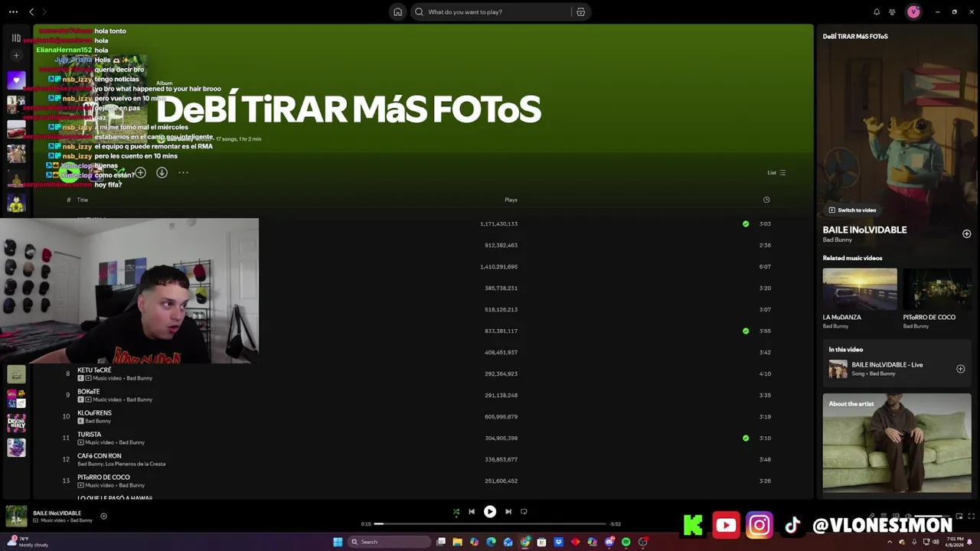Open LA MuDANZA related video thumbnail
The width and height of the screenshot is (980, 551).
(x=860, y=289)
